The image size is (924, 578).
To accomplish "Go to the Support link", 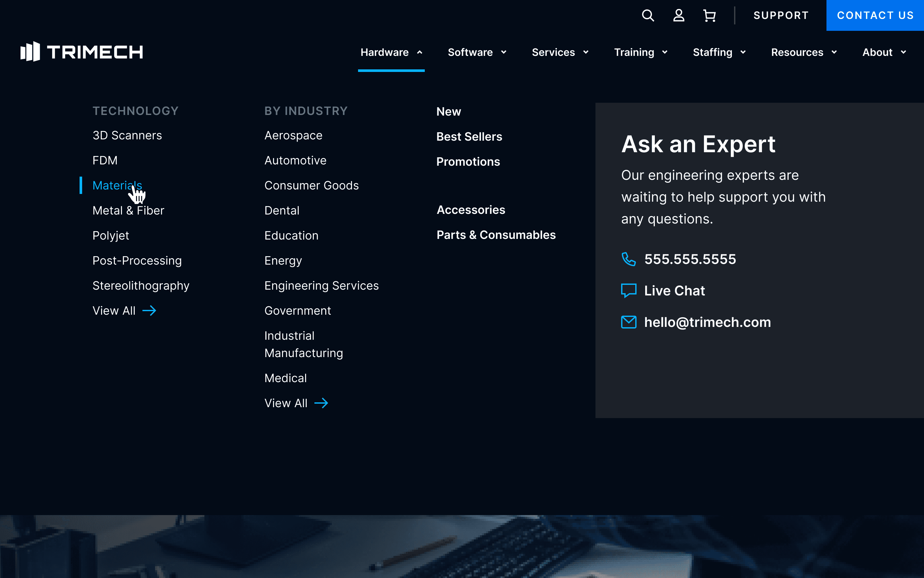I will (781, 15).
